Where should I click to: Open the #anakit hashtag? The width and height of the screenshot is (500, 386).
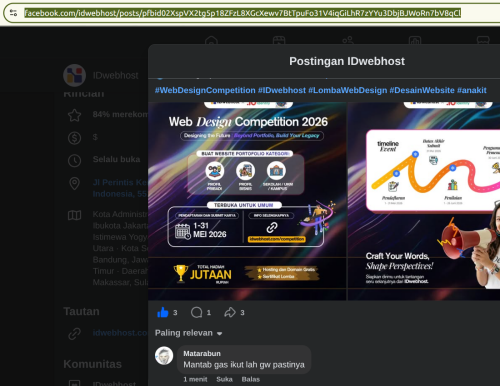pos(472,90)
